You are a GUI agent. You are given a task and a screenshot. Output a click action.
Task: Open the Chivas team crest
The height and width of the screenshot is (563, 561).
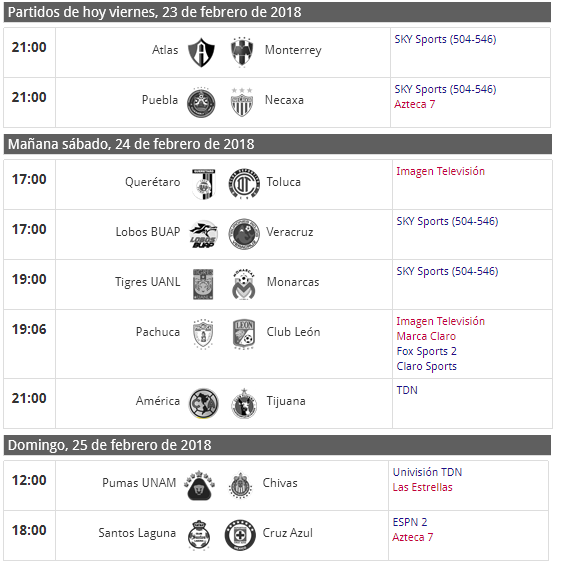tap(240, 485)
